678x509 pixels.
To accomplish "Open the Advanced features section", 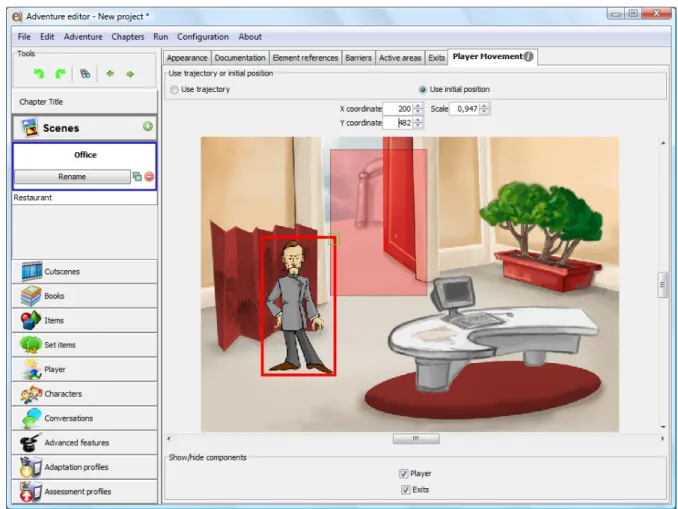I will click(x=84, y=442).
